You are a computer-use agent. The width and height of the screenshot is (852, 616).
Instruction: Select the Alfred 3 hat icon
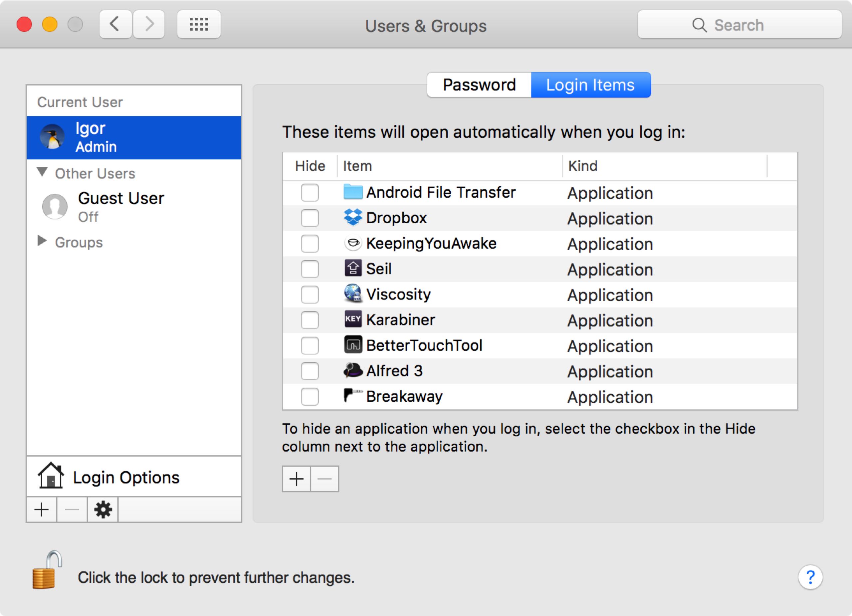pyautogui.click(x=353, y=371)
